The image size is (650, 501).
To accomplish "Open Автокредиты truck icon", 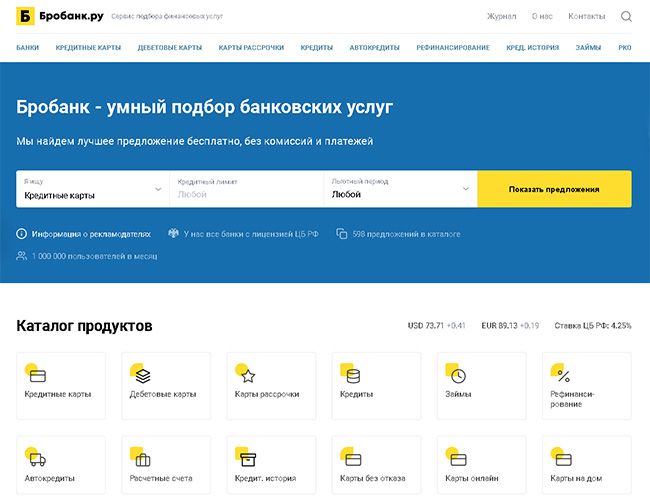I will (x=36, y=457).
